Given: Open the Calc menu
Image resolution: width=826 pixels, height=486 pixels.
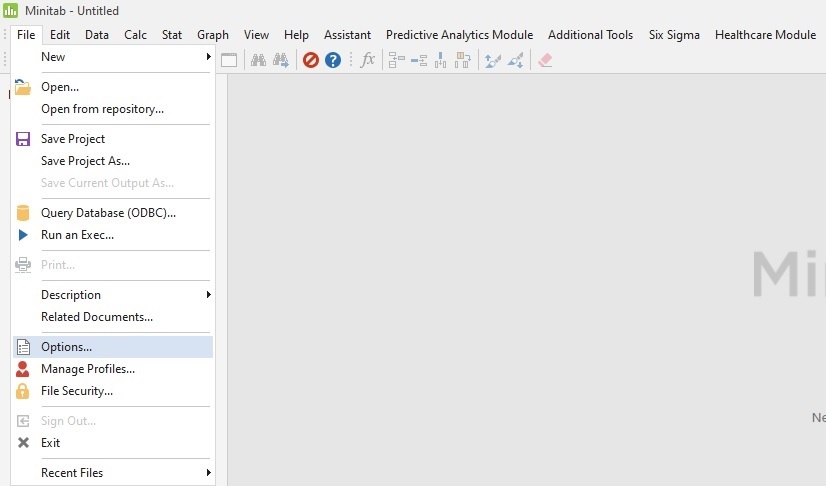Looking at the screenshot, I should tap(135, 35).
